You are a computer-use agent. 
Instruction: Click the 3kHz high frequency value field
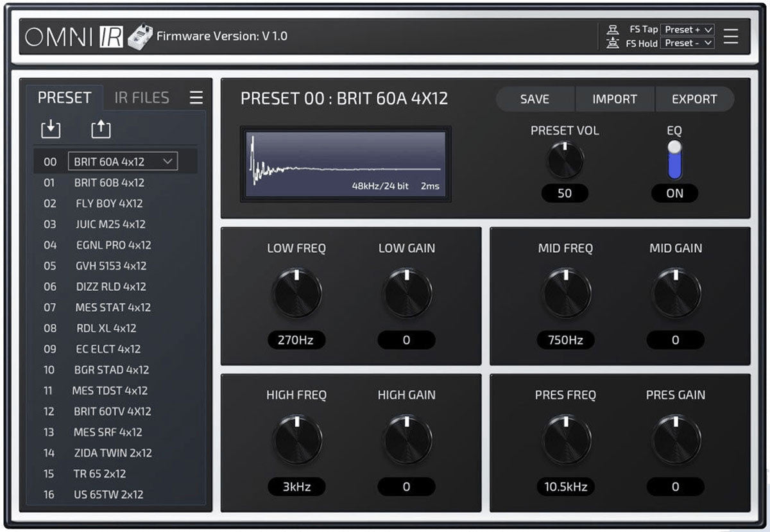point(296,486)
